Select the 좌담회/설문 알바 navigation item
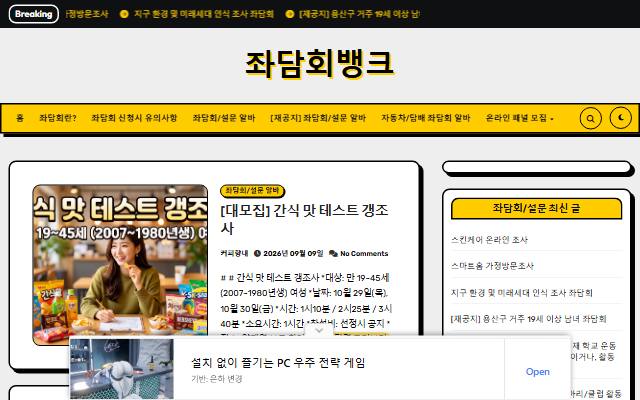The height and width of the screenshot is (400, 640). point(224,118)
